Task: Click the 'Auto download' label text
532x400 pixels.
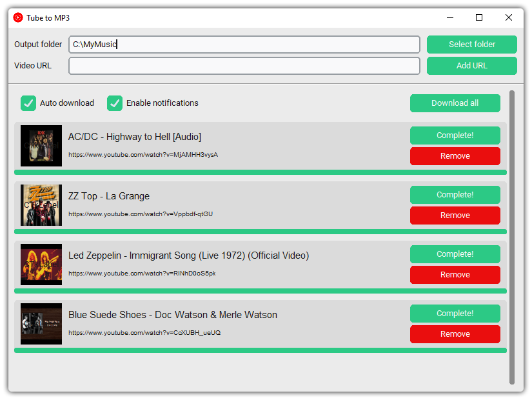Action: point(67,103)
